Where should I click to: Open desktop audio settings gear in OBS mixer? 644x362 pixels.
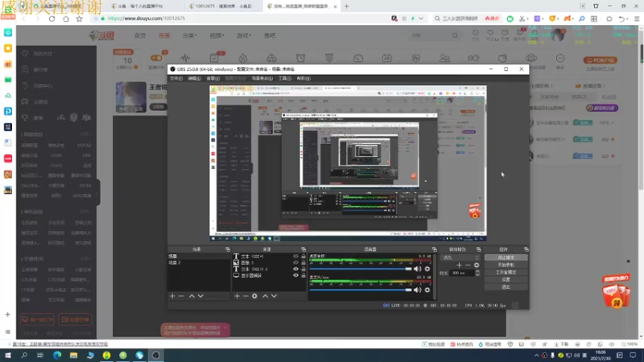[427, 269]
